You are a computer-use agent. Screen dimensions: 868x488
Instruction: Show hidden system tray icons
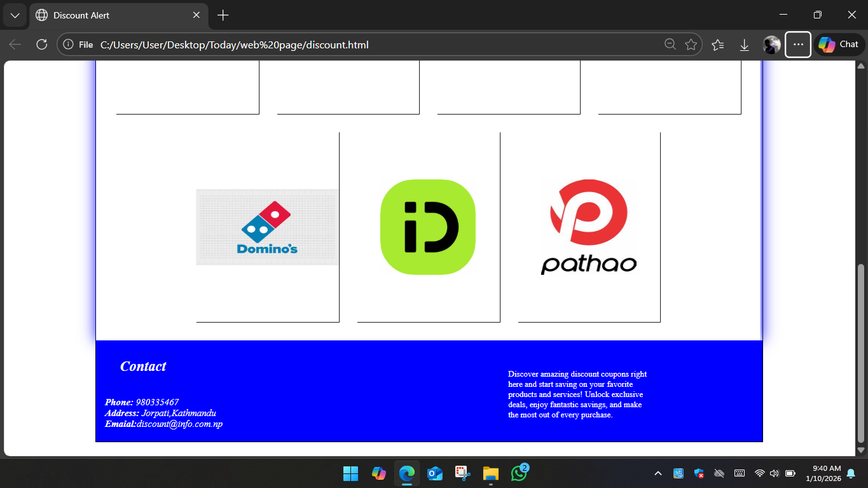(x=658, y=473)
